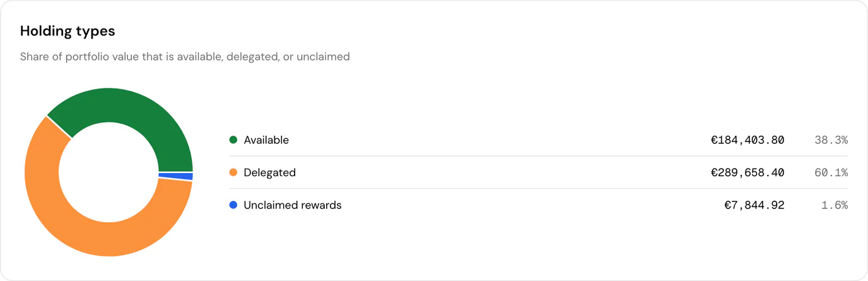Viewport: 868px width, 281px height.
Task: Click the orange Delegated legend dot
Action: [x=233, y=172]
